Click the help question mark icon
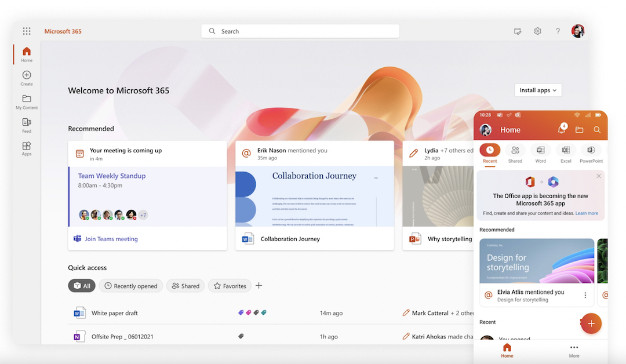Viewport: 626px width, 364px height. click(558, 31)
